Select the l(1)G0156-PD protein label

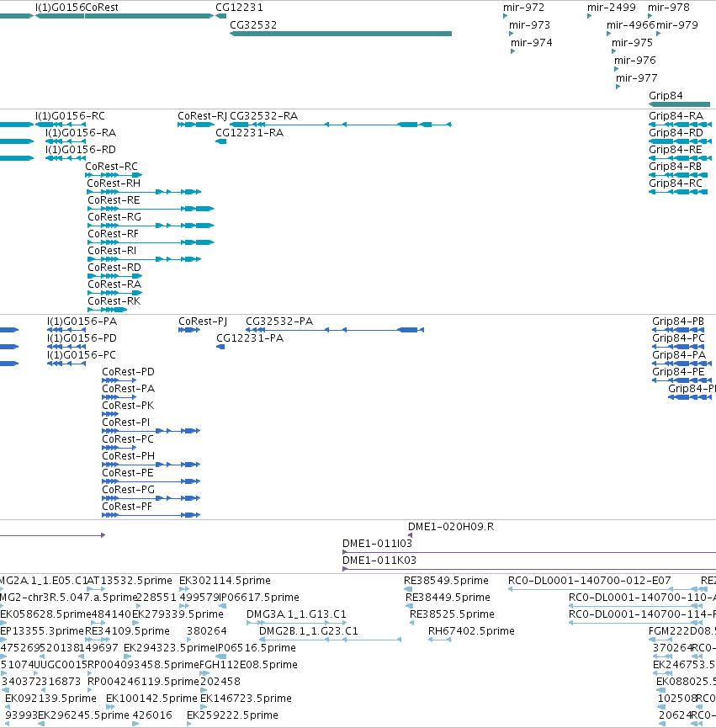[82, 338]
